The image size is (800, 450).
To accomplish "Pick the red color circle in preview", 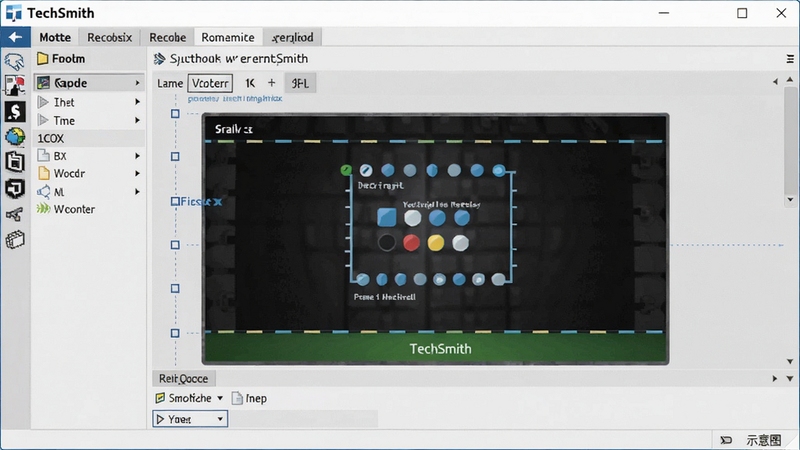I will pos(411,243).
